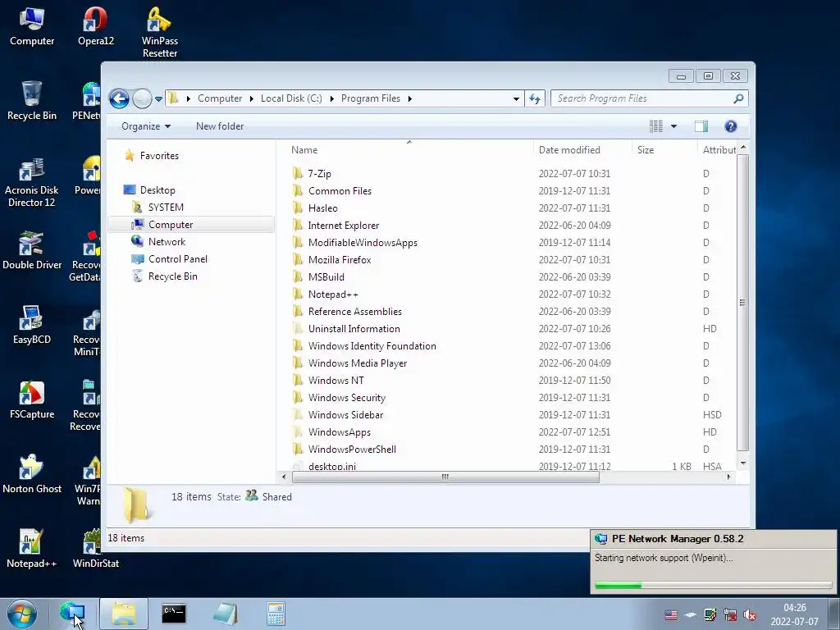The width and height of the screenshot is (840, 630).
Task: Open the Organize dropdown menu
Action: [146, 126]
